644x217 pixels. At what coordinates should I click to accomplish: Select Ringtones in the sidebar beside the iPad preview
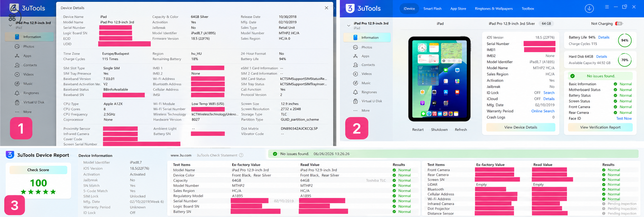[369, 92]
